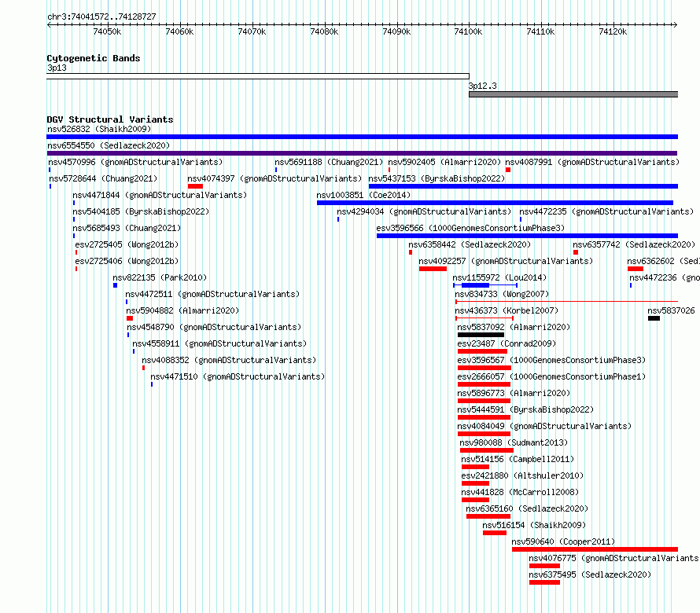
Task: Click the nsv6362602 variant label
Action: click(663, 261)
